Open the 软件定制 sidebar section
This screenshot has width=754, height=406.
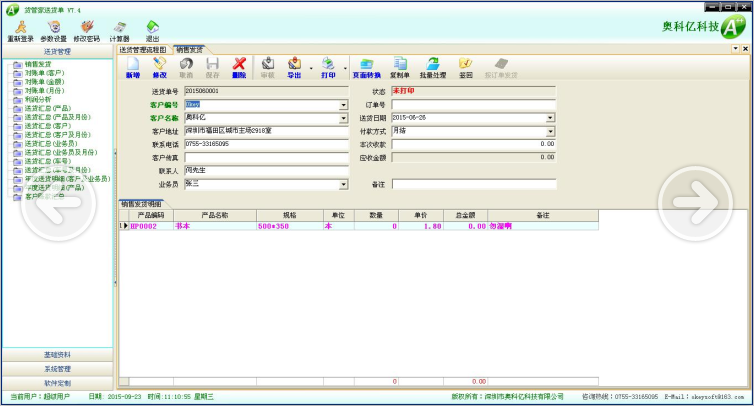[57, 383]
